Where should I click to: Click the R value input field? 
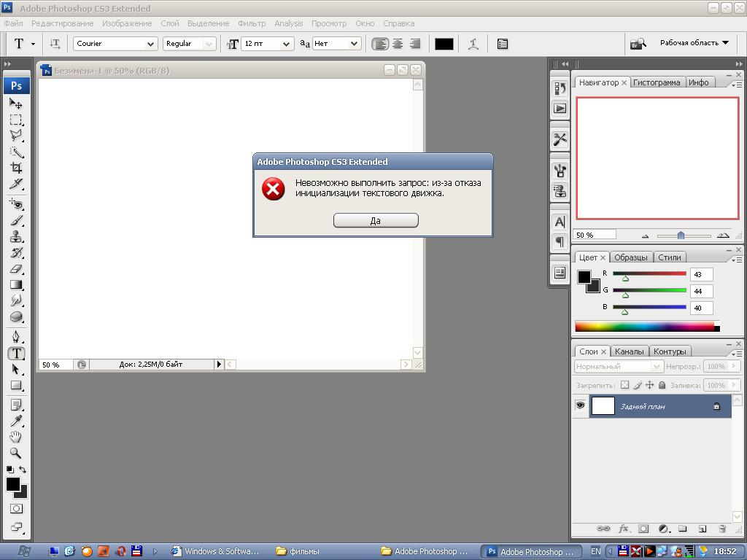click(x=701, y=275)
